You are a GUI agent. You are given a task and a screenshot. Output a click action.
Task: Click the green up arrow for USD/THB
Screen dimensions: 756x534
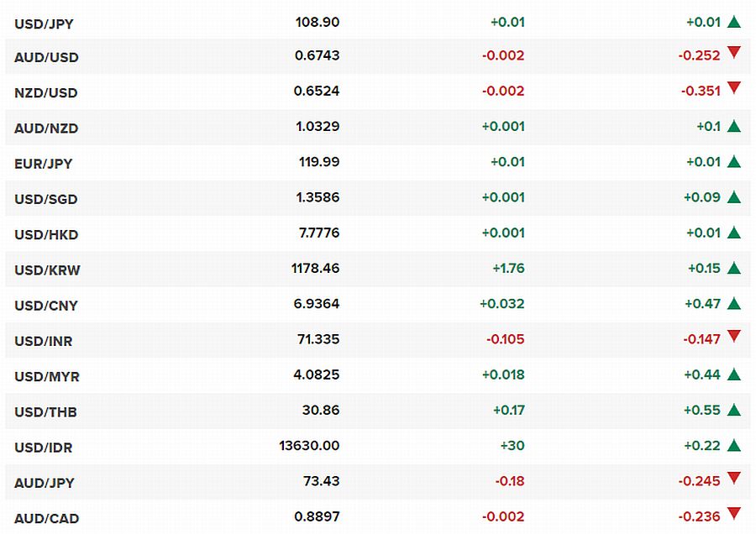coord(734,410)
